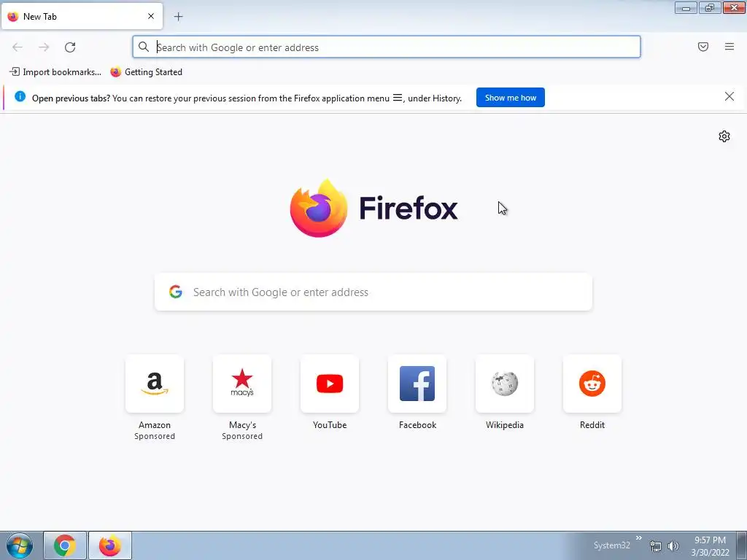Click the Firefox logo
747x560 pixels.
coord(373,208)
